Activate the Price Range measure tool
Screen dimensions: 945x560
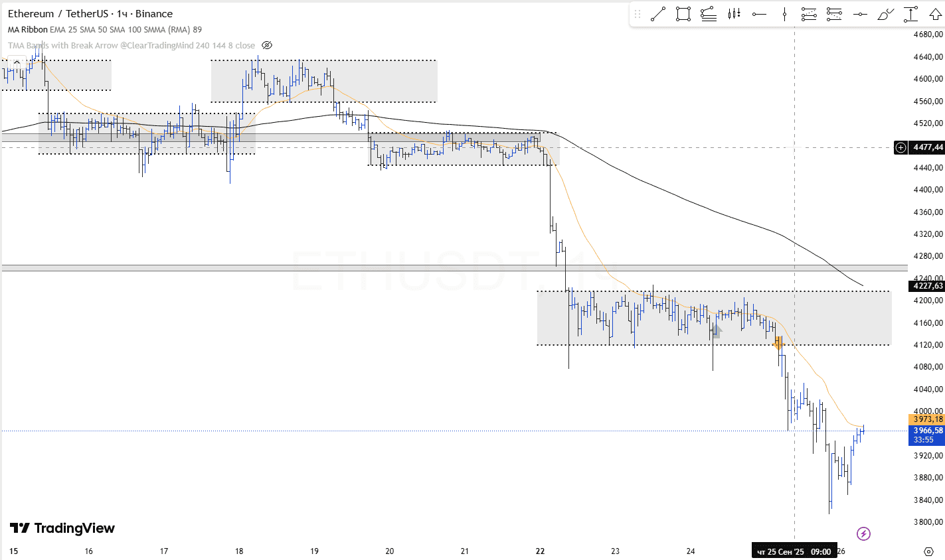(910, 14)
